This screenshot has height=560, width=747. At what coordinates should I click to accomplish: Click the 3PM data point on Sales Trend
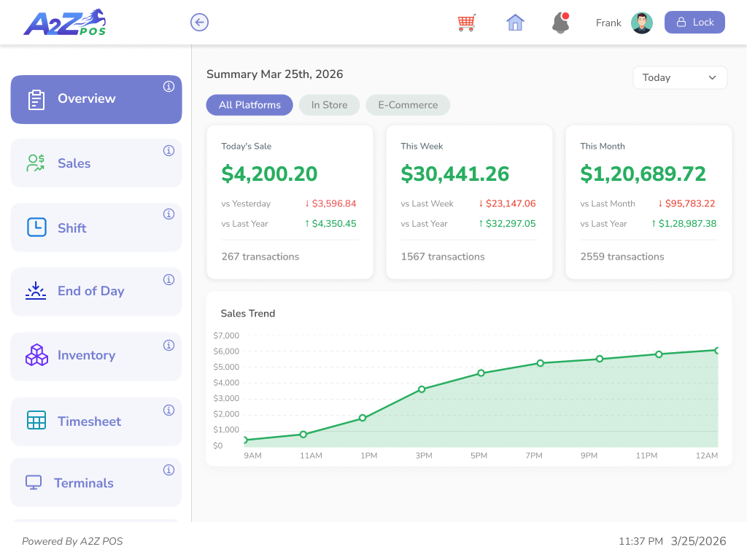click(422, 389)
